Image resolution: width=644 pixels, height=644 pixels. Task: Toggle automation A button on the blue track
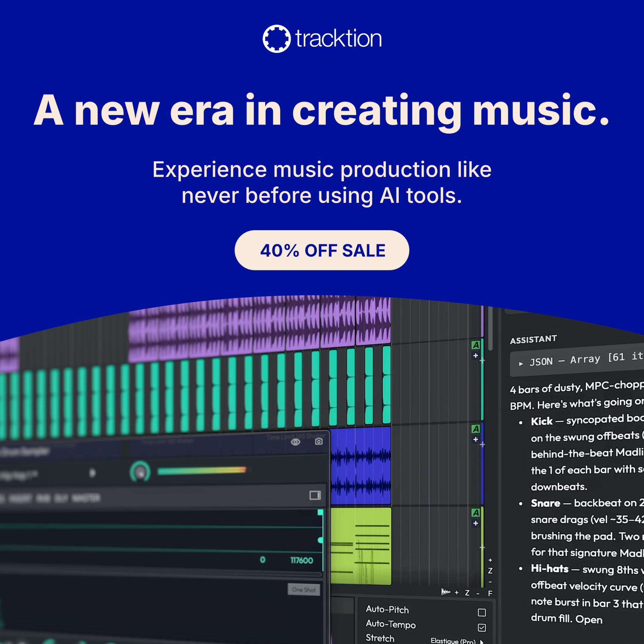tap(476, 429)
